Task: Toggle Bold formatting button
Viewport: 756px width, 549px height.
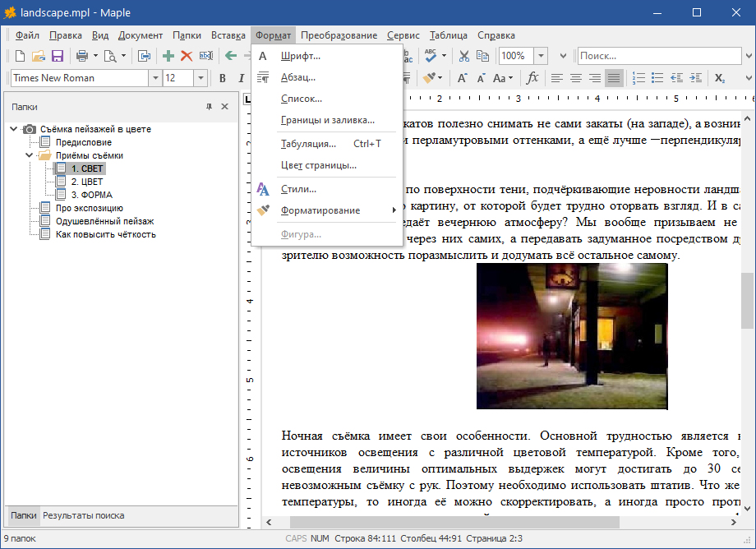Action: coord(222,78)
